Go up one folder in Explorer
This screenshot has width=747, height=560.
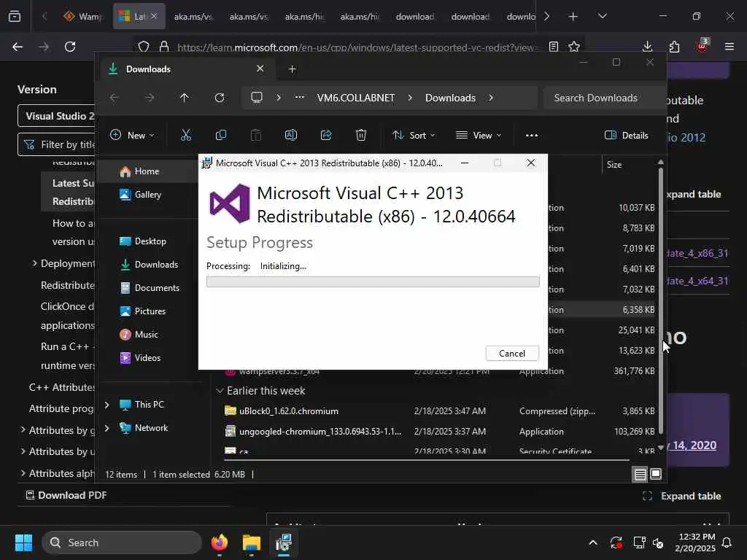[185, 98]
